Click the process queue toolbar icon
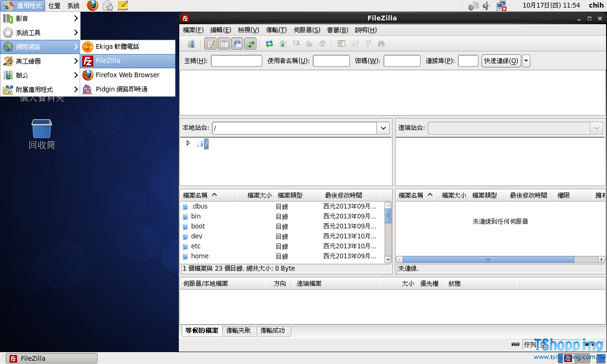Viewport: 607px width, 364px height. [x=283, y=44]
